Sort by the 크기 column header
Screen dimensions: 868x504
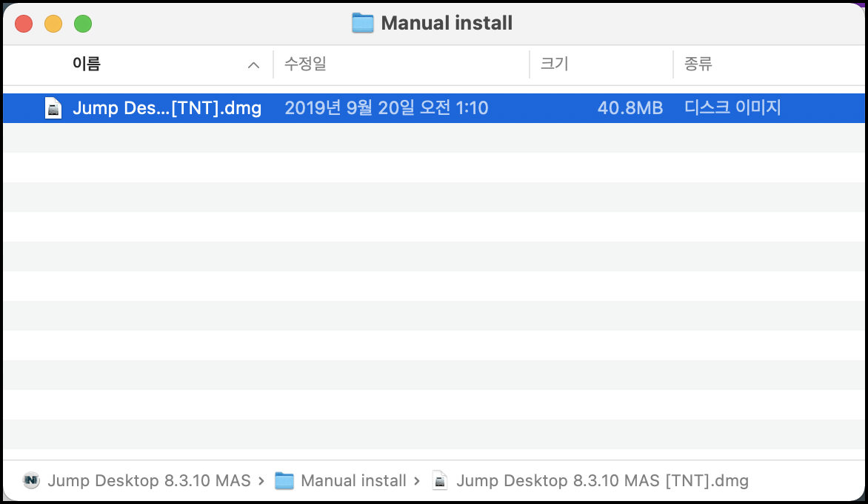click(554, 64)
